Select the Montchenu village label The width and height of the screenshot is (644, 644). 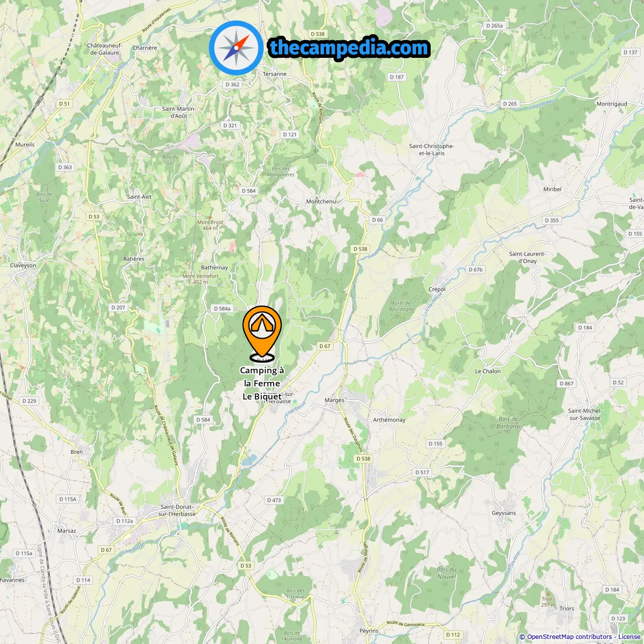pyautogui.click(x=321, y=201)
